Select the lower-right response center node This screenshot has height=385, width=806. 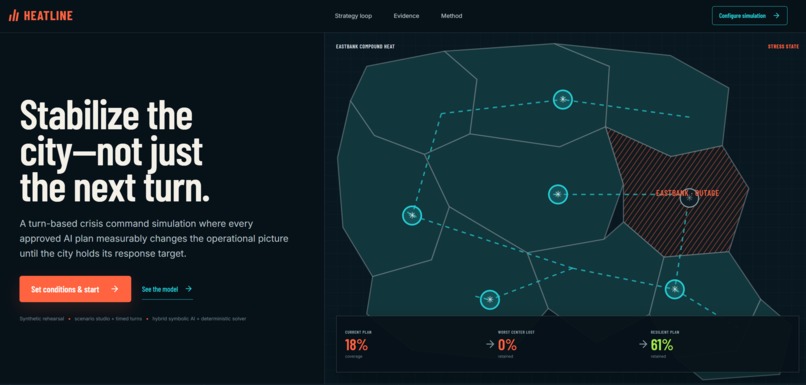coord(674,289)
